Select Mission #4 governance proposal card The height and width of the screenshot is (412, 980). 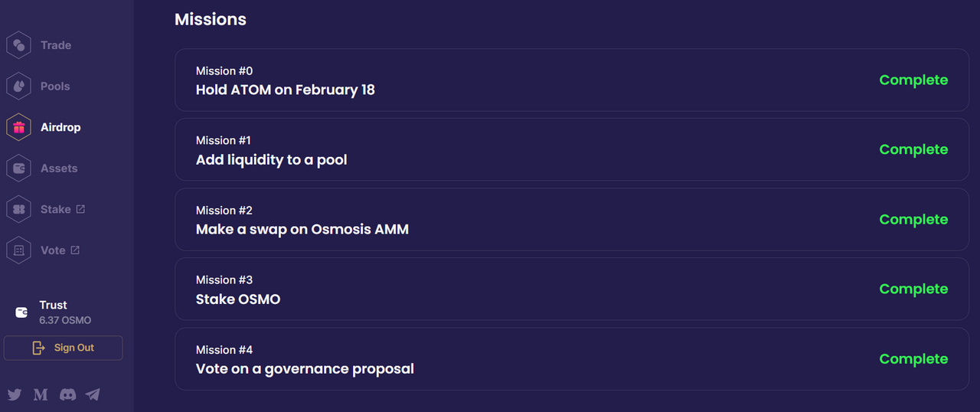(572, 358)
